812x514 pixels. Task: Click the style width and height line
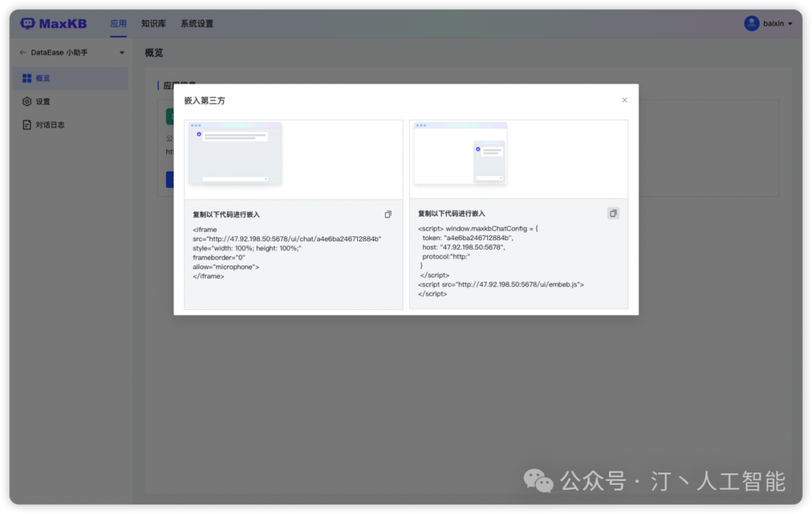tap(247, 248)
